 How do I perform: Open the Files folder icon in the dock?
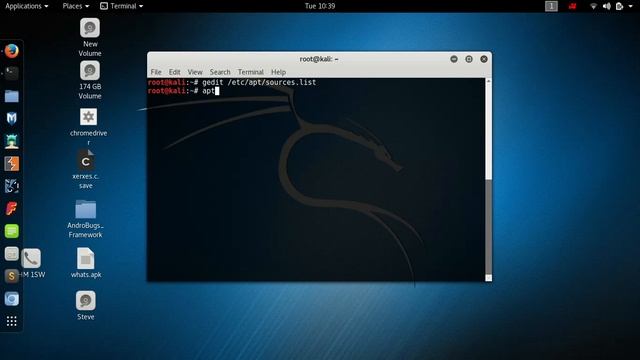11,96
